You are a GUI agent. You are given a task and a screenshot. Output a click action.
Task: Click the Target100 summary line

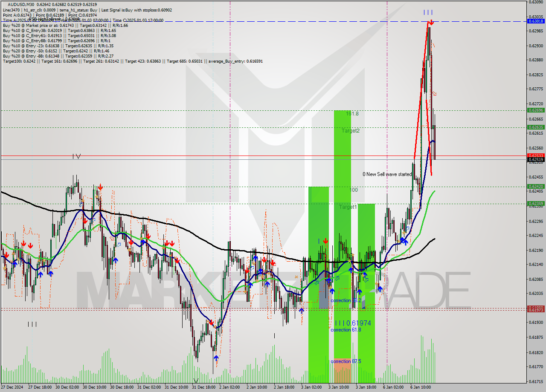133,61
